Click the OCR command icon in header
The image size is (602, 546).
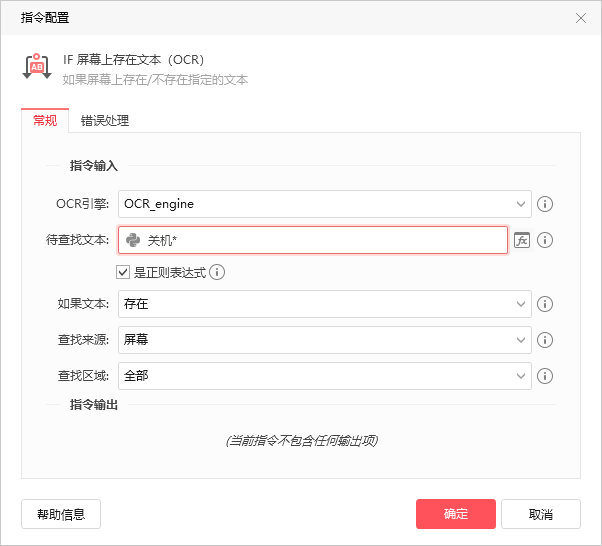(x=37, y=67)
